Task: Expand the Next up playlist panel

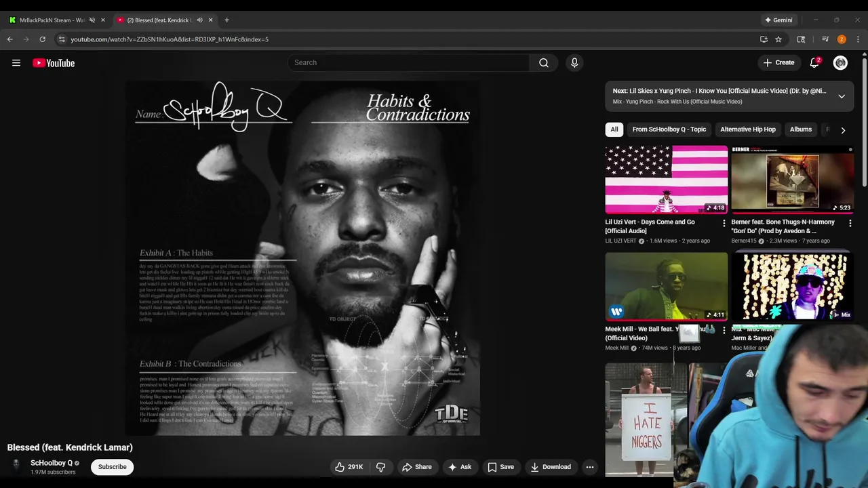Action: [x=842, y=96]
